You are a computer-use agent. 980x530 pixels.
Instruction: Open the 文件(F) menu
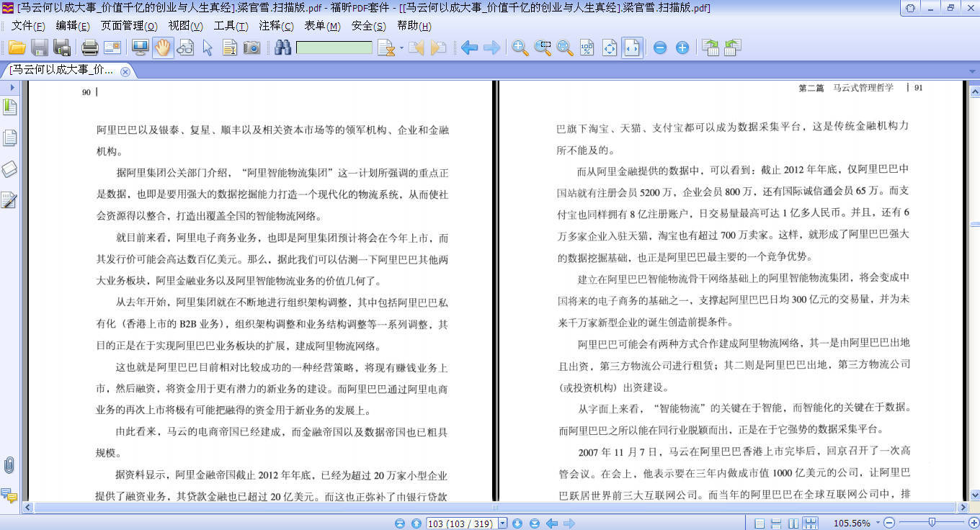coord(28,26)
